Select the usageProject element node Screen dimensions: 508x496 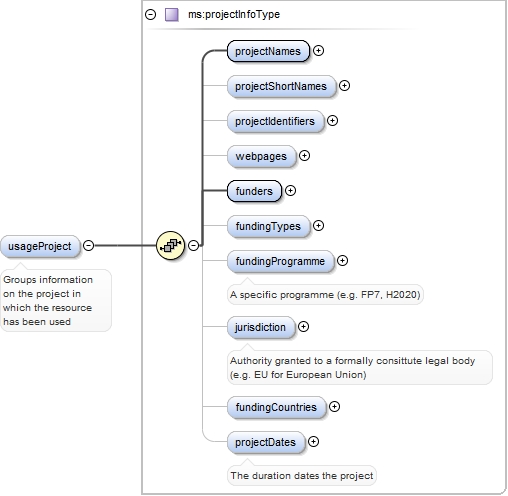click(40, 246)
